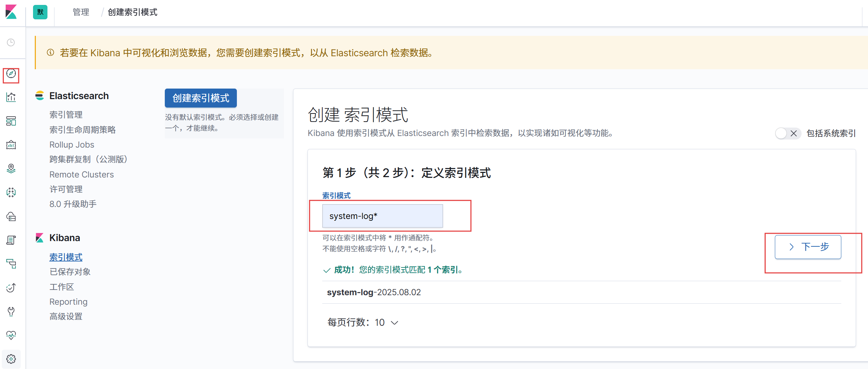868x369 pixels.
Task: Open Dashboard icon in sidebar
Action: click(x=11, y=121)
